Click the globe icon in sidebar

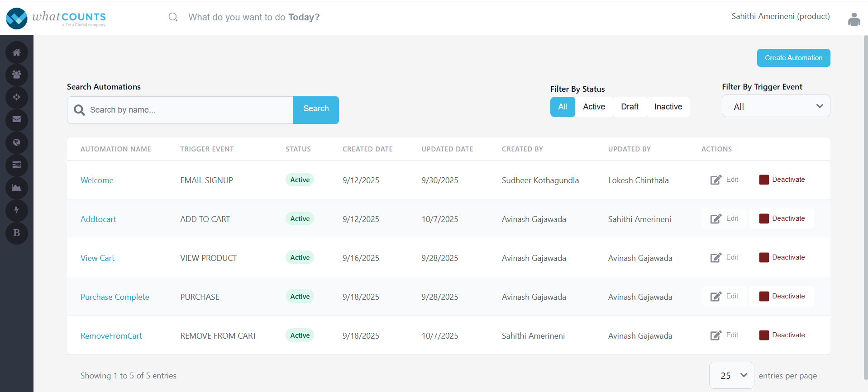coord(17,142)
